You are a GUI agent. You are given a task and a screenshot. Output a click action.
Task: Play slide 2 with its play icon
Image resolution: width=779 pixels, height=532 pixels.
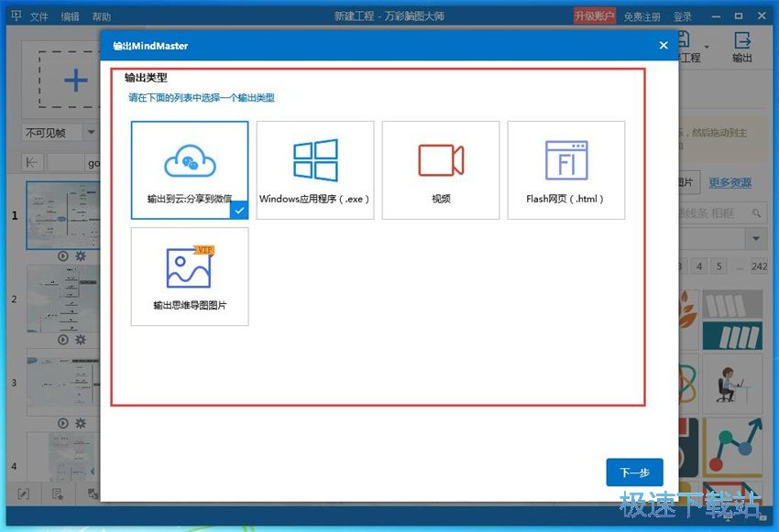pyautogui.click(x=62, y=340)
